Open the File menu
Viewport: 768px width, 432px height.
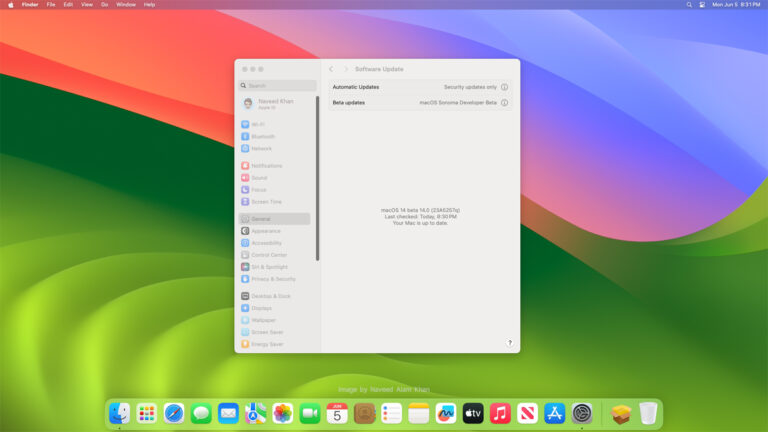51,4
